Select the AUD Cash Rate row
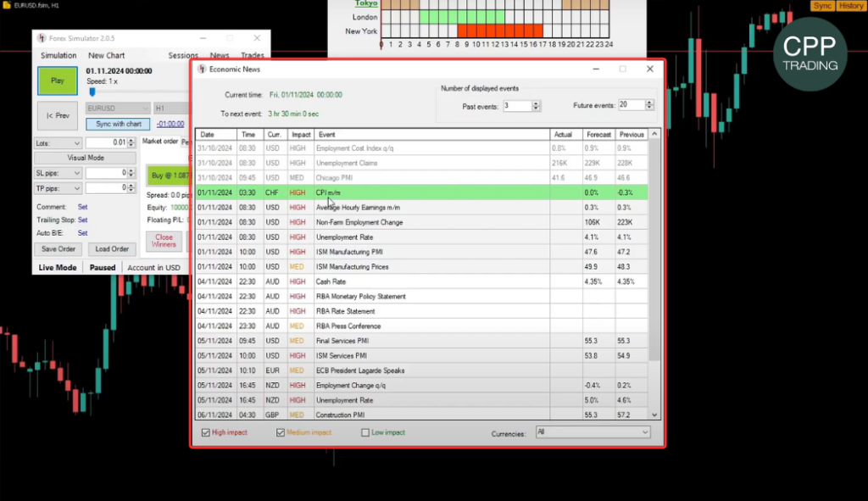 click(422, 281)
